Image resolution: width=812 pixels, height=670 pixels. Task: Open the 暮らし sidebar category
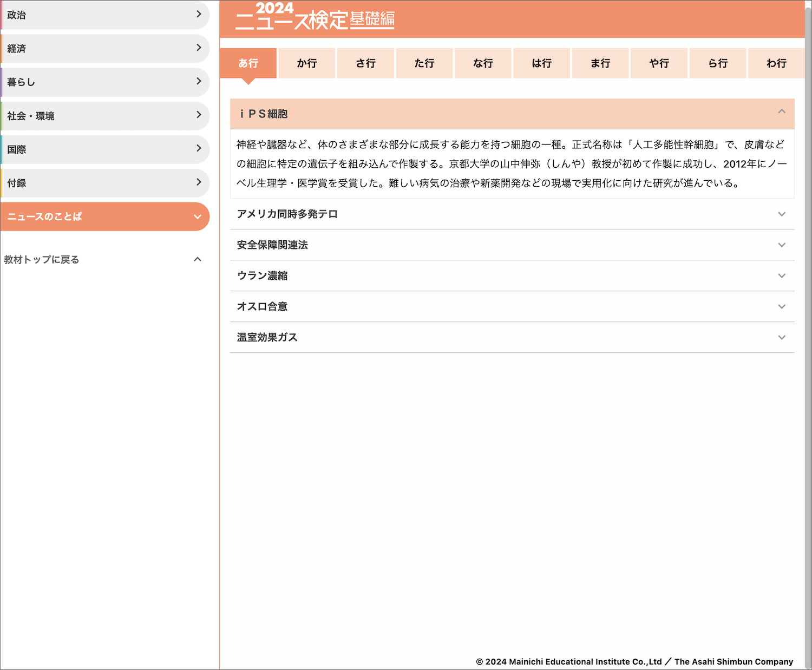[105, 82]
